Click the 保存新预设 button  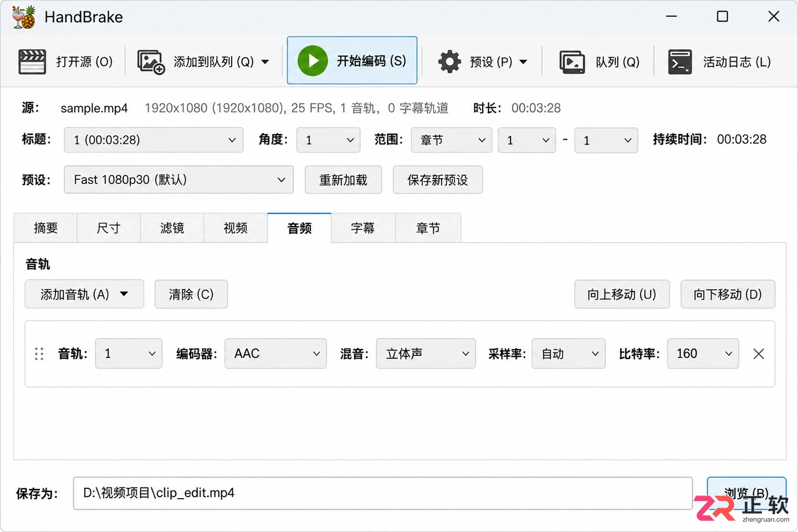tap(438, 180)
